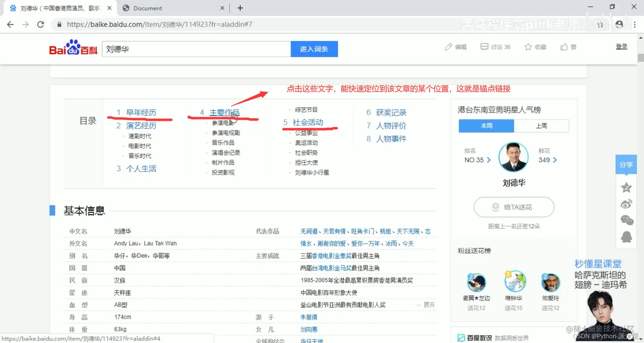
Task: Click the 赞 thumbs-up icon
Action: click(564, 47)
